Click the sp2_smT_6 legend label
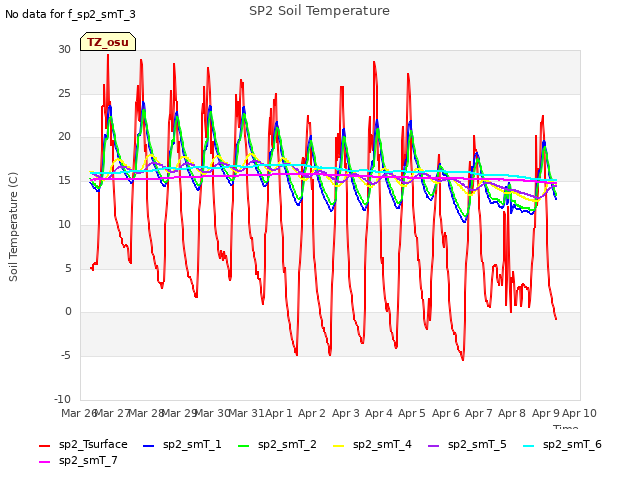640x480 pixels. [x=572, y=444]
